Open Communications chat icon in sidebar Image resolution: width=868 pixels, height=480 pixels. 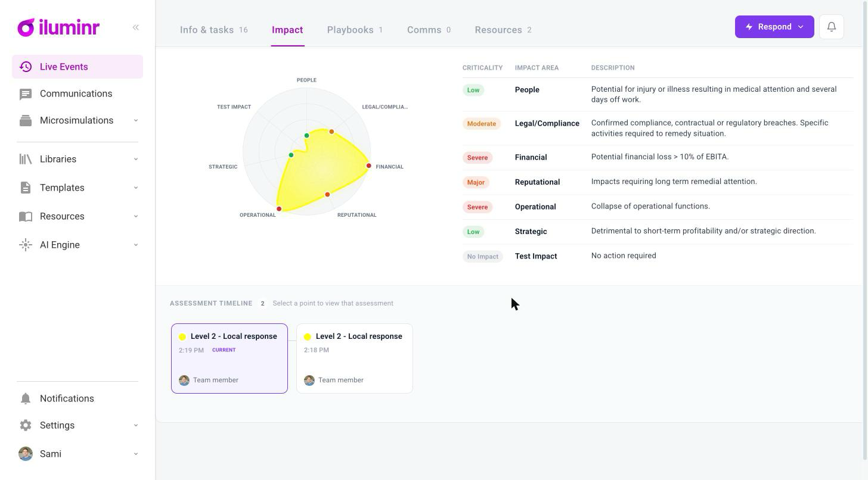[x=26, y=94]
